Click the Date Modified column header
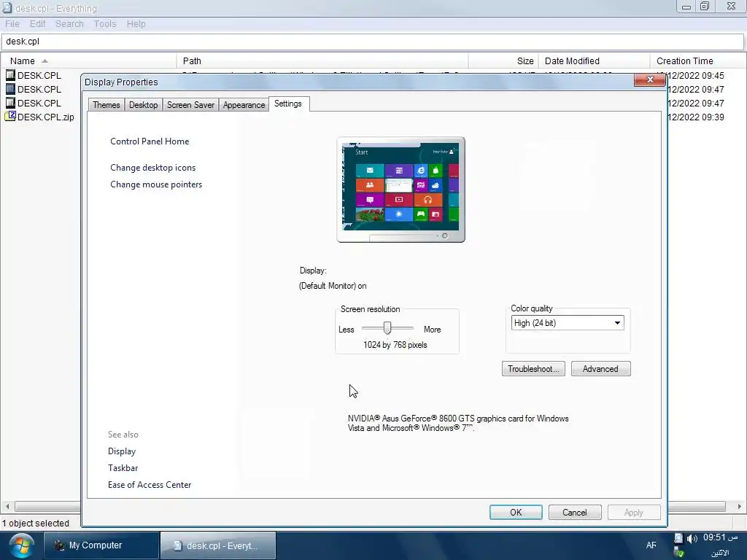The image size is (747, 560). pos(594,61)
